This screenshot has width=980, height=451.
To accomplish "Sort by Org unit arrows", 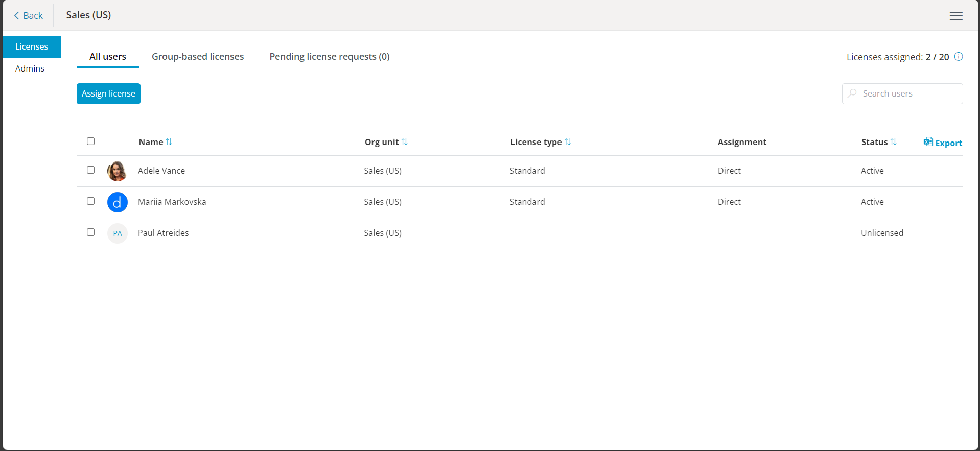I will point(404,142).
